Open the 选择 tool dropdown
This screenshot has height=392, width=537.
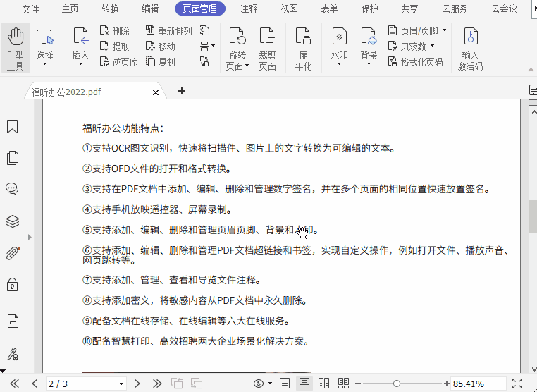[45, 63]
